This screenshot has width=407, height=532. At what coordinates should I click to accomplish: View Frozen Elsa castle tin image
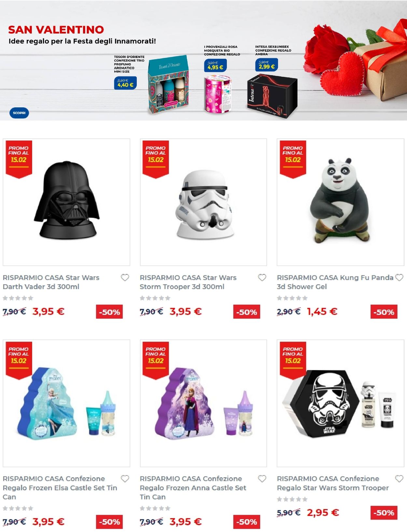(66, 403)
